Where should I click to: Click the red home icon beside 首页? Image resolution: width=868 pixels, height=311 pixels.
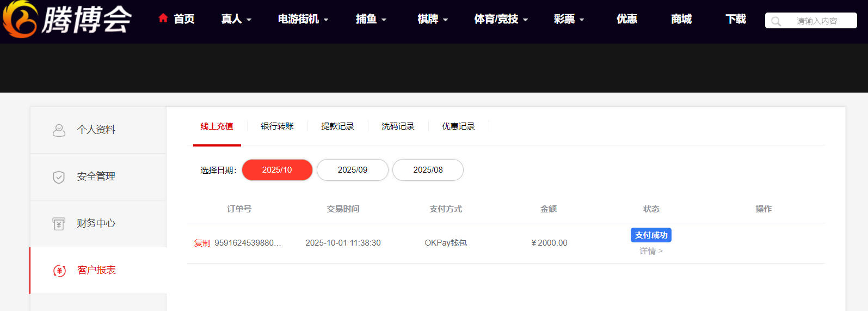click(x=163, y=19)
